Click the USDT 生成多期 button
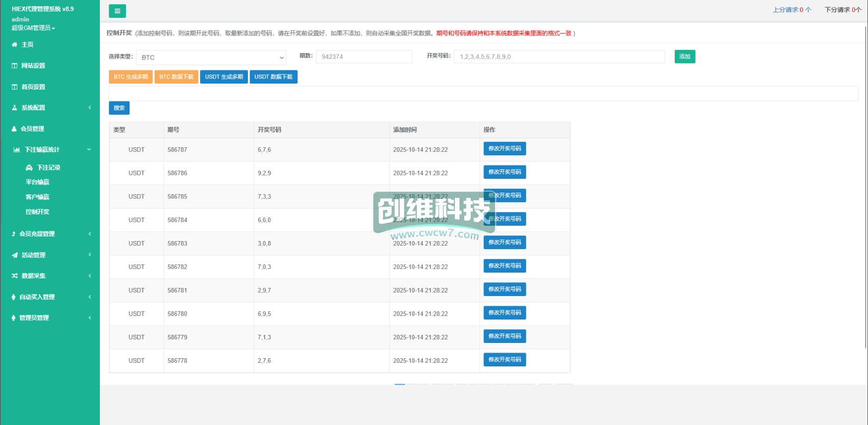The width and height of the screenshot is (868, 425). 224,77
